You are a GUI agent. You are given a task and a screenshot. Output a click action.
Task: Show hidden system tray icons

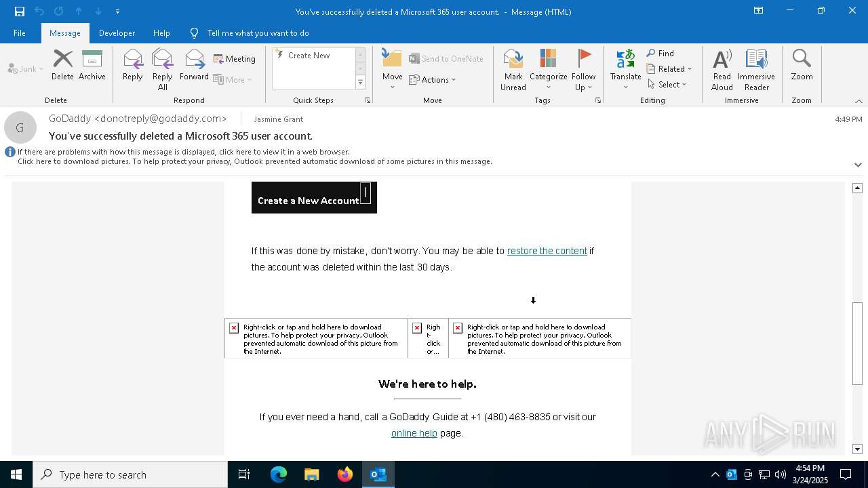715,474
